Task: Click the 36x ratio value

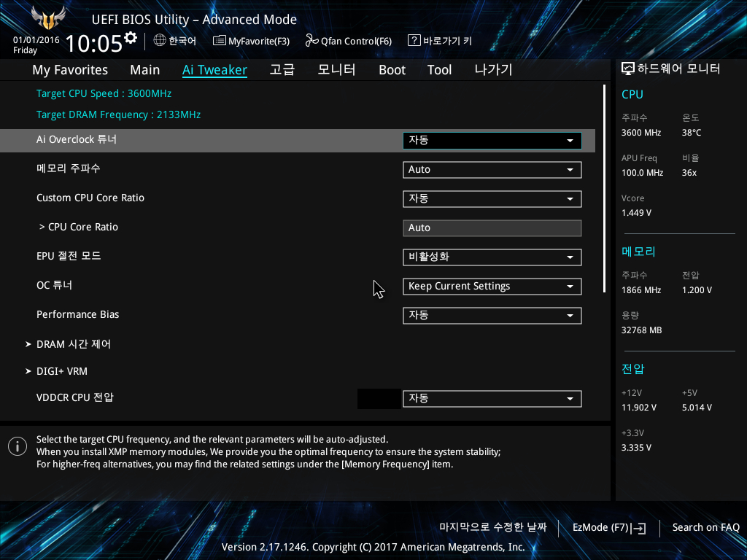Action: (689, 173)
